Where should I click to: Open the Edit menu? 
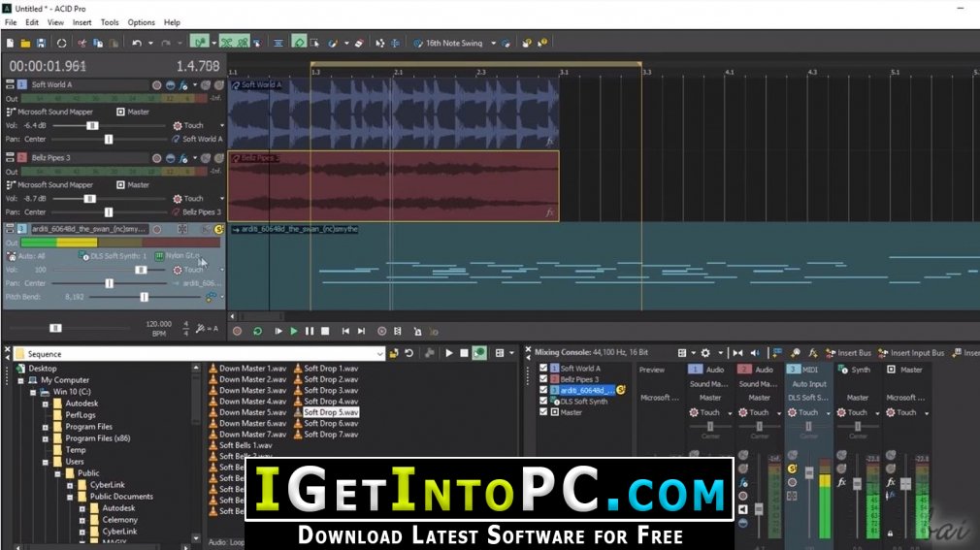click(x=32, y=22)
